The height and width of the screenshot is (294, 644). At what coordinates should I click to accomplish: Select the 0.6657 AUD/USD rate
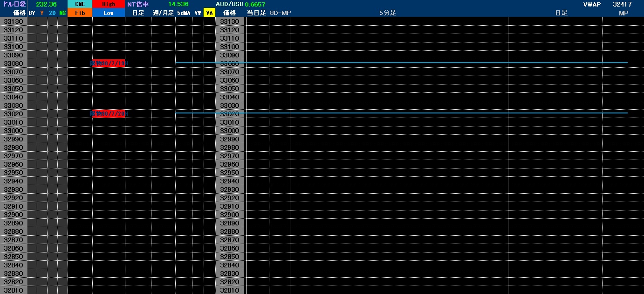[x=255, y=5]
